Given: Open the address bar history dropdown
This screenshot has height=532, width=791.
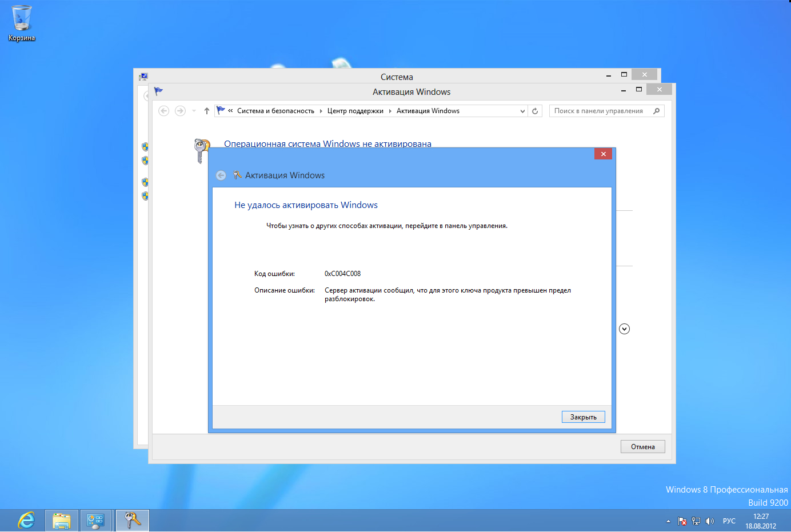Looking at the screenshot, I should (522, 111).
